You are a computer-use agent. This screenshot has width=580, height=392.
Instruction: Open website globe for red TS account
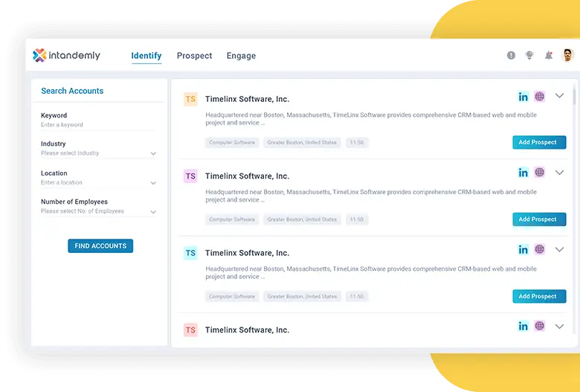click(x=540, y=326)
